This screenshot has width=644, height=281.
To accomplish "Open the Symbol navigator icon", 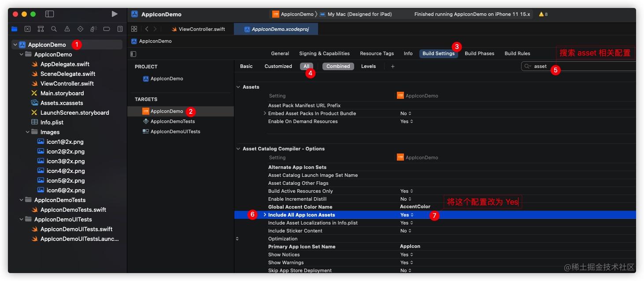I will point(41,28).
